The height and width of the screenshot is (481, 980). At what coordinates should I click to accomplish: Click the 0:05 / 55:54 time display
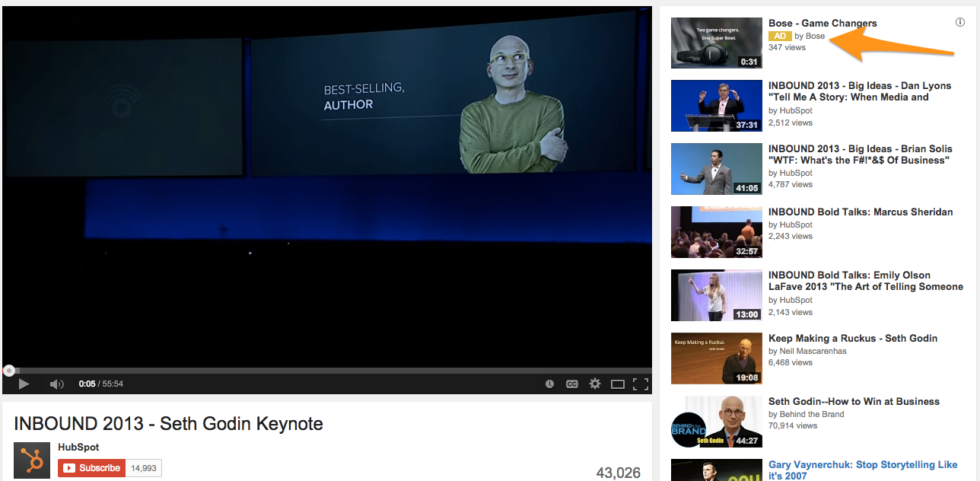pos(101,384)
